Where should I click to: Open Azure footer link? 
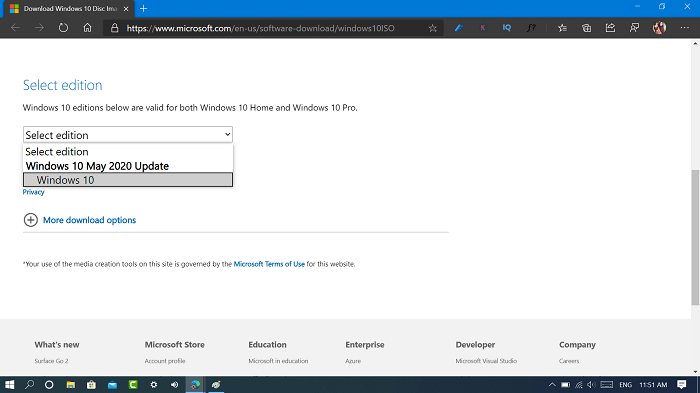coord(353,361)
